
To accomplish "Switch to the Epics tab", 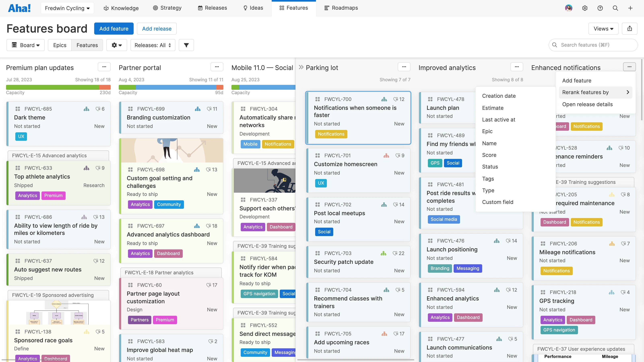I will coord(60,45).
